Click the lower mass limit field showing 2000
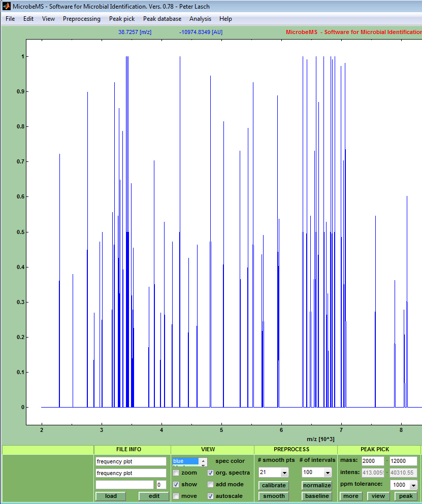 click(x=372, y=461)
